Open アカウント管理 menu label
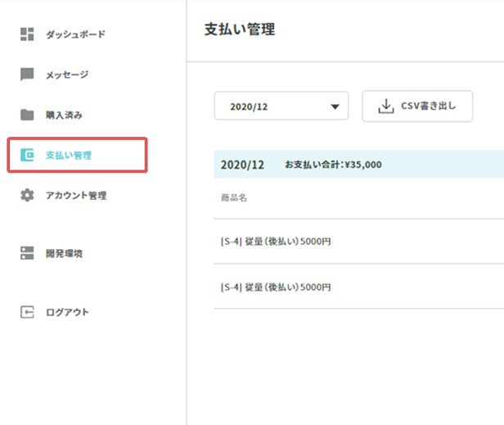The image size is (504, 425). [76, 195]
